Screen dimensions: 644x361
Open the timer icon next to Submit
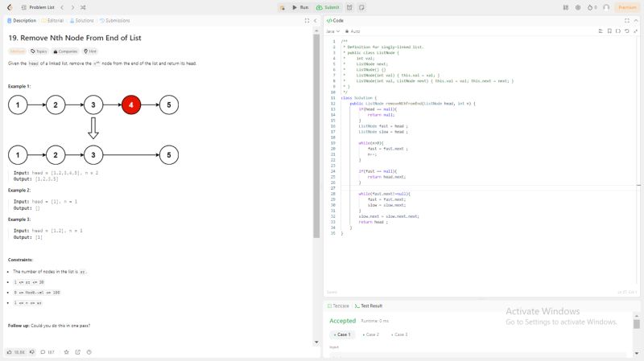pyautogui.click(x=349, y=7)
